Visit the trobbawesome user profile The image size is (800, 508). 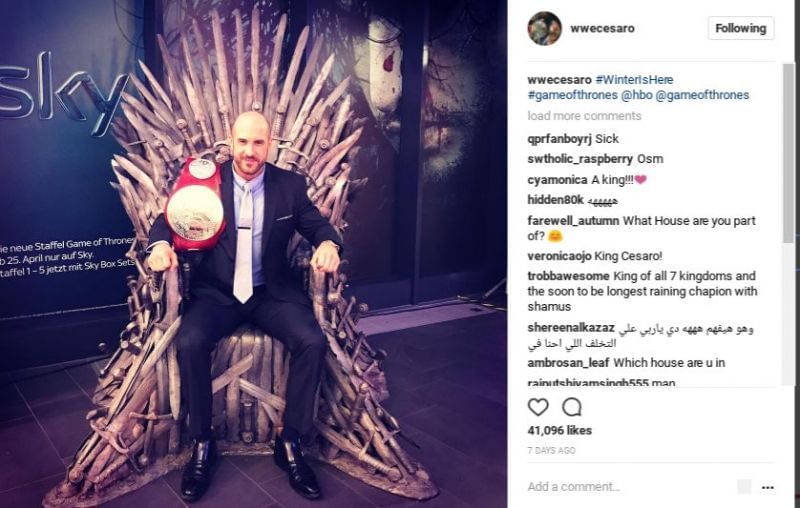pos(568,276)
